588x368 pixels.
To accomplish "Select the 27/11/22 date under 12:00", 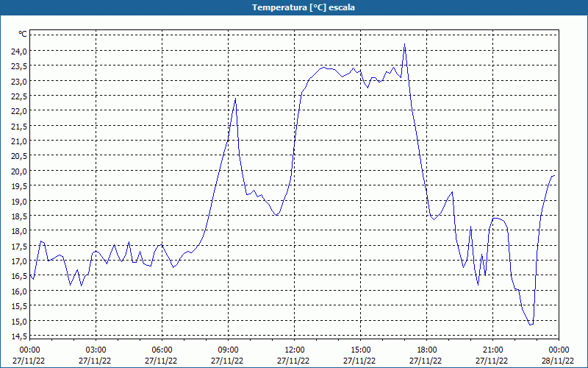I will point(293,361).
